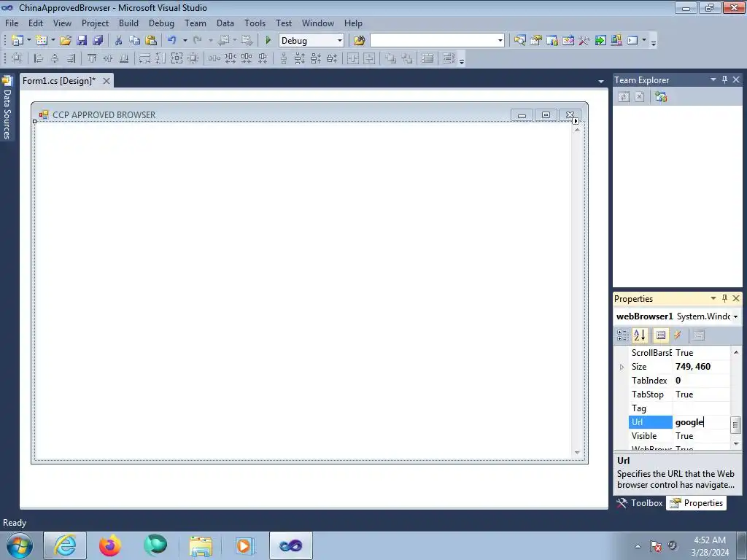Image resolution: width=747 pixels, height=560 pixels.
Task: Open the Data Sources side tab
Action: 7,109
